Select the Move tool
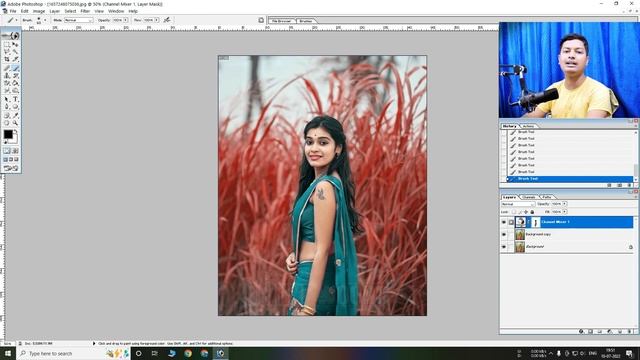 click(x=15, y=44)
